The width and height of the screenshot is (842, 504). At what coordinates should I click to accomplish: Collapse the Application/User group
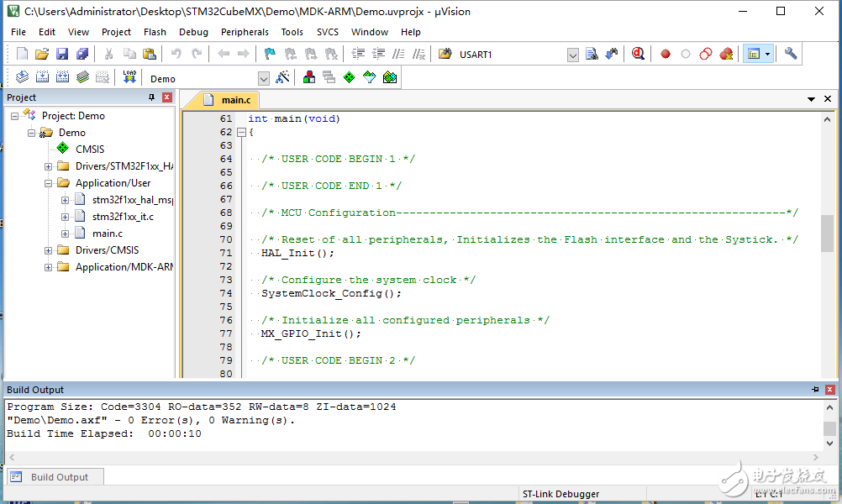point(49,183)
